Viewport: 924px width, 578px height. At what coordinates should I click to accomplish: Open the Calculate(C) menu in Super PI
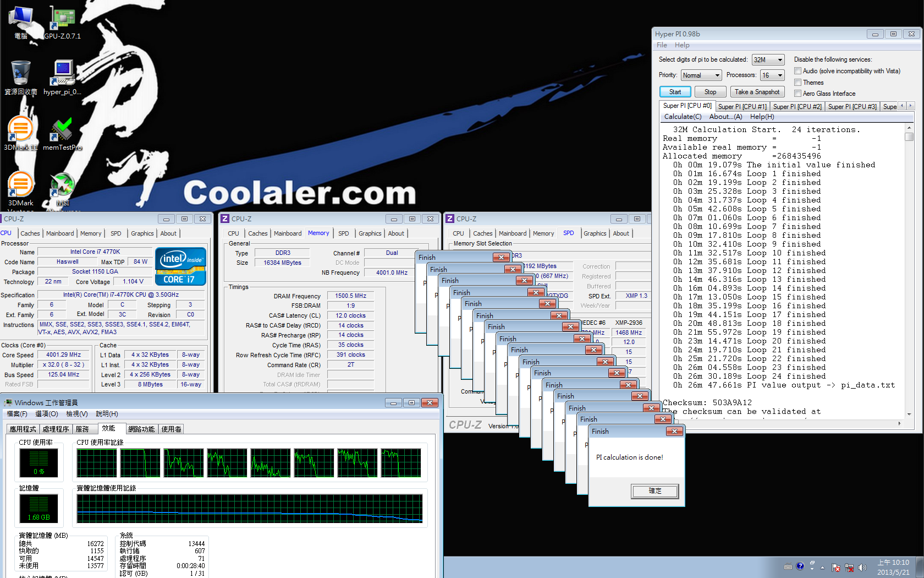tap(683, 117)
